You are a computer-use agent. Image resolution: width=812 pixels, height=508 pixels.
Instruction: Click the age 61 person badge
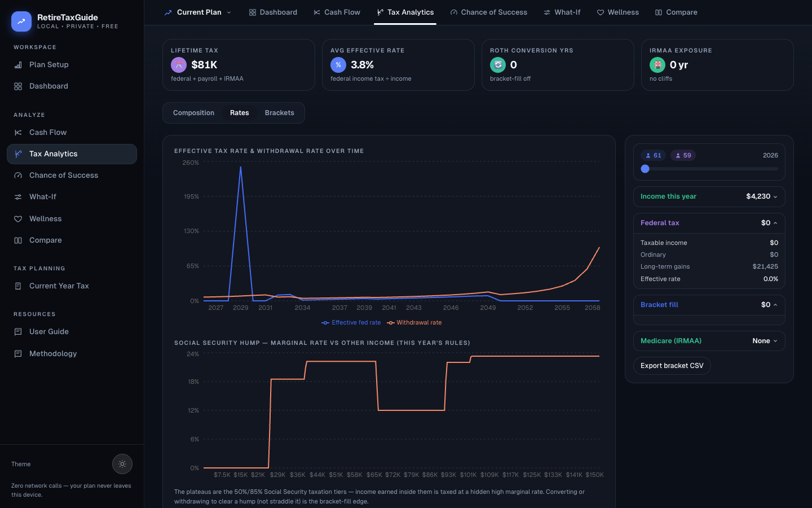(654, 155)
